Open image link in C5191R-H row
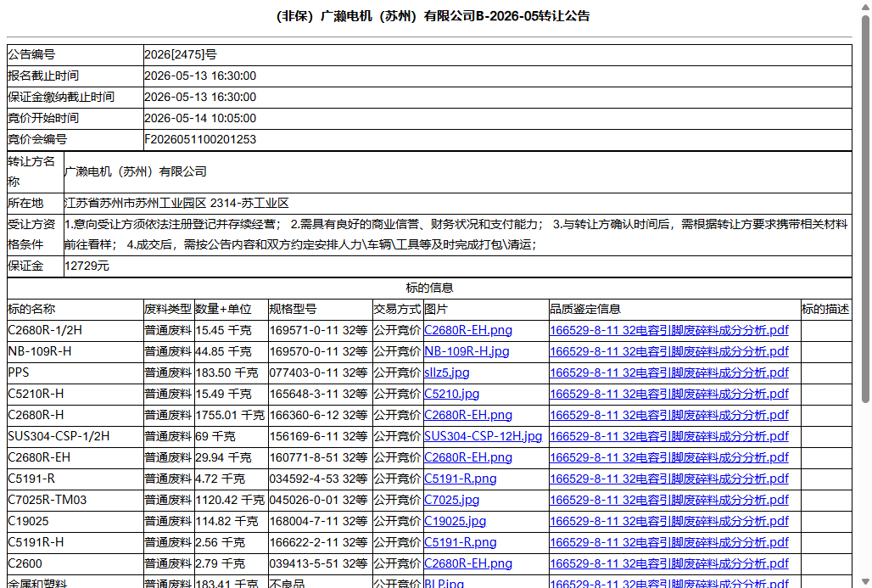 461,542
